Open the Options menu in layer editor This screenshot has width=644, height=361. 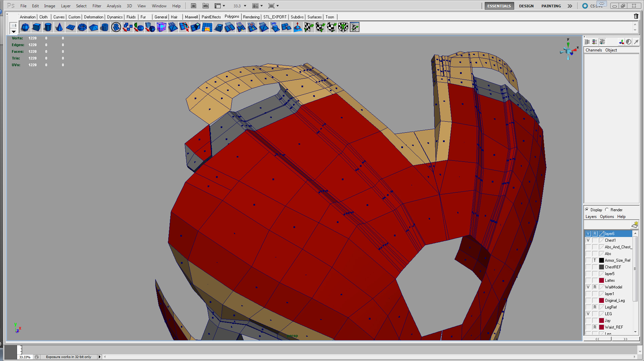pyautogui.click(x=607, y=216)
